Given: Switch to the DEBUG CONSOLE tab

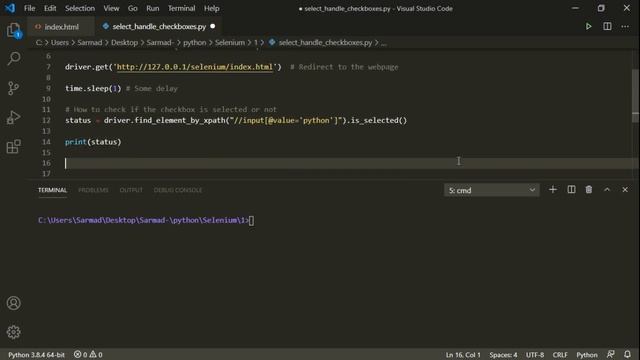Looking at the screenshot, I should pos(178,190).
